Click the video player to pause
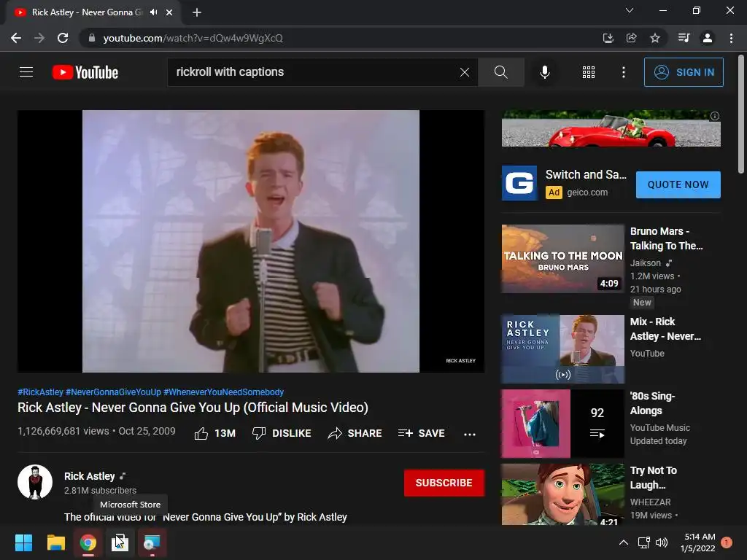This screenshot has width=747, height=560. pyautogui.click(x=251, y=241)
